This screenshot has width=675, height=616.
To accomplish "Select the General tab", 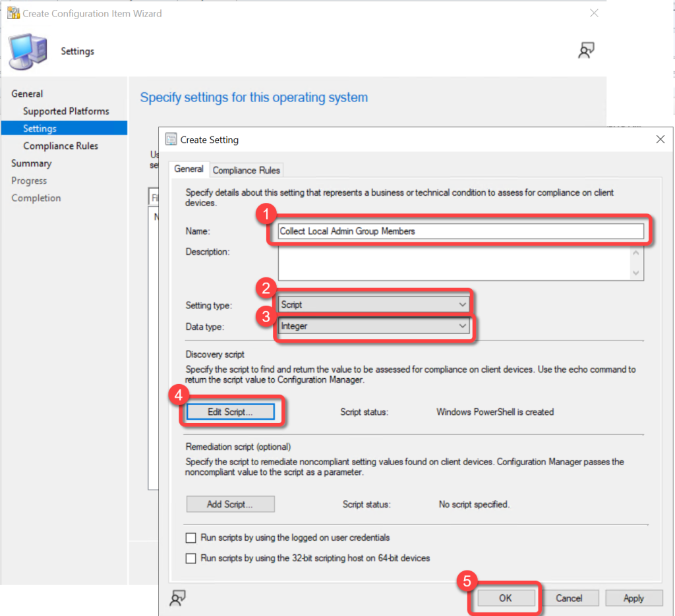I will click(189, 169).
